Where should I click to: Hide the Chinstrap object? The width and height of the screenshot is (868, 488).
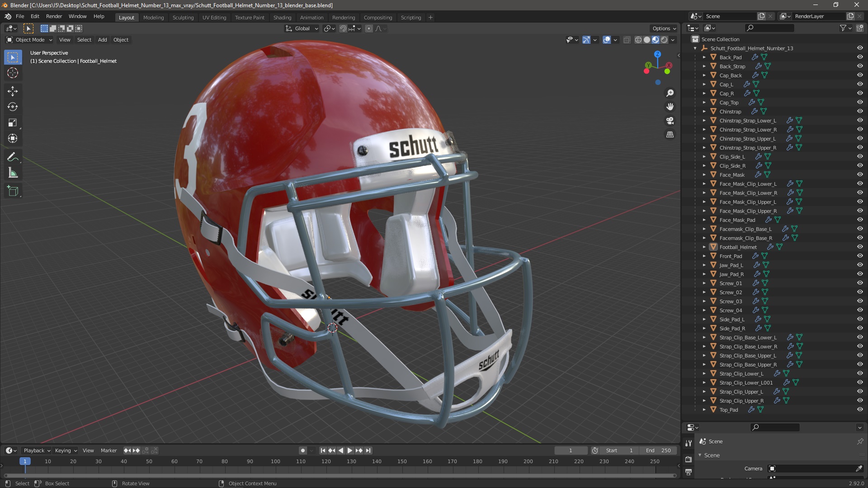coord(860,112)
